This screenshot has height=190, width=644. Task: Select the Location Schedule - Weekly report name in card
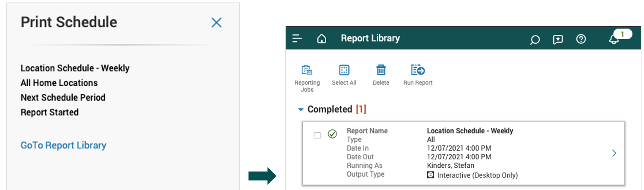point(470,131)
